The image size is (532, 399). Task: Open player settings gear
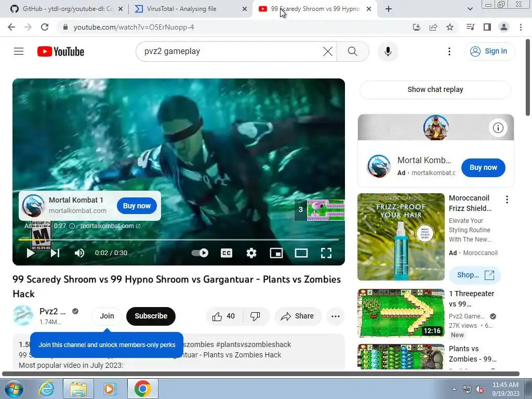(251, 253)
